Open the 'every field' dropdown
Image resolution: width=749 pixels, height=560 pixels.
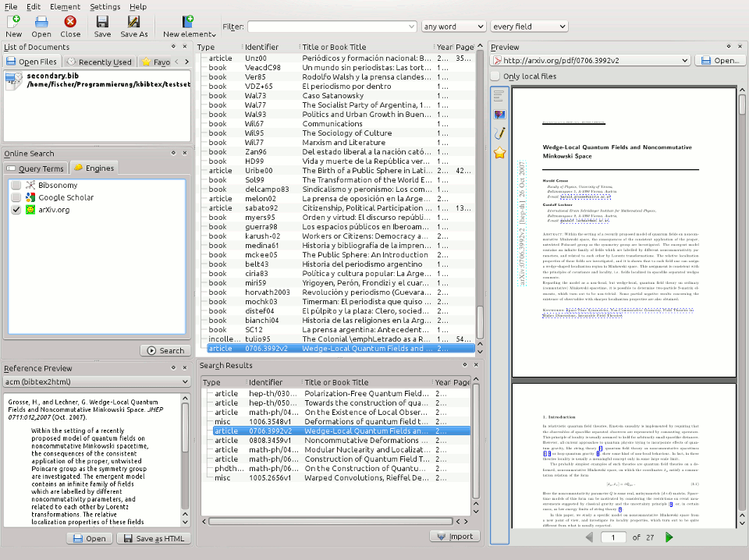click(529, 27)
